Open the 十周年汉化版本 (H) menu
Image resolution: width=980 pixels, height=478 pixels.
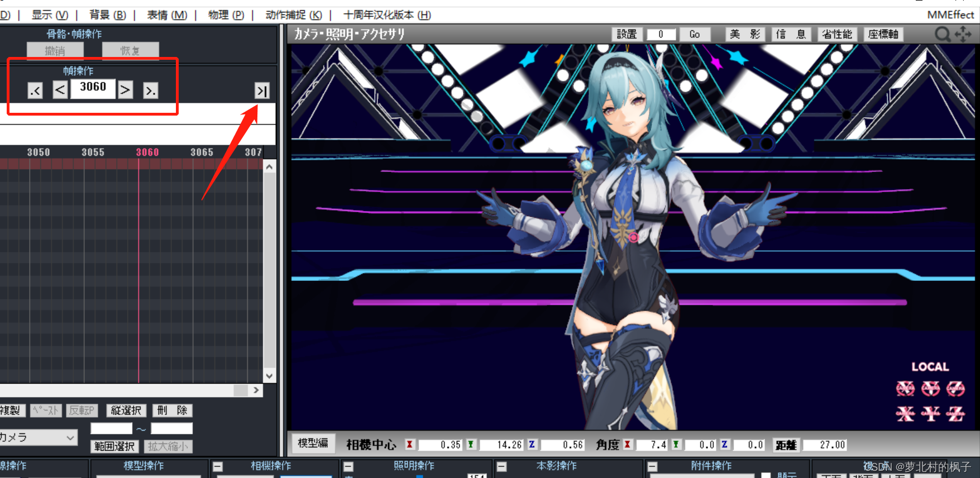[x=387, y=15]
